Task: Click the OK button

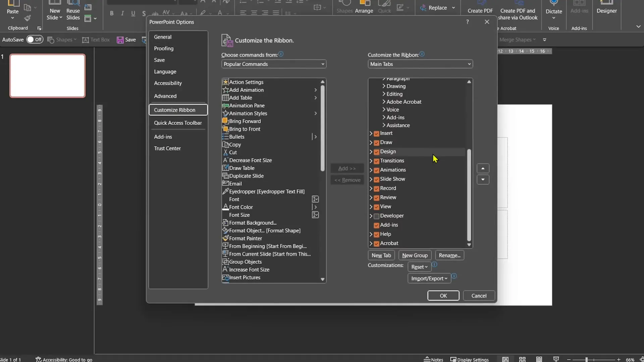Action: pyautogui.click(x=443, y=296)
